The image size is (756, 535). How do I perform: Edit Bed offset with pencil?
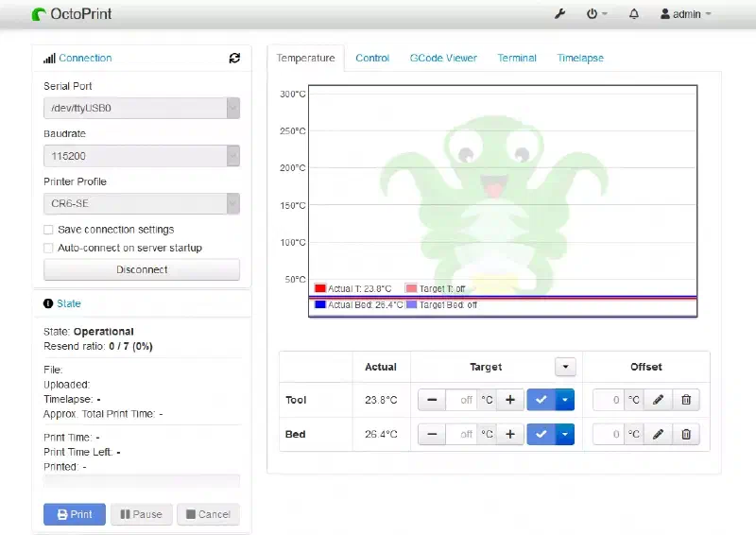coord(658,434)
